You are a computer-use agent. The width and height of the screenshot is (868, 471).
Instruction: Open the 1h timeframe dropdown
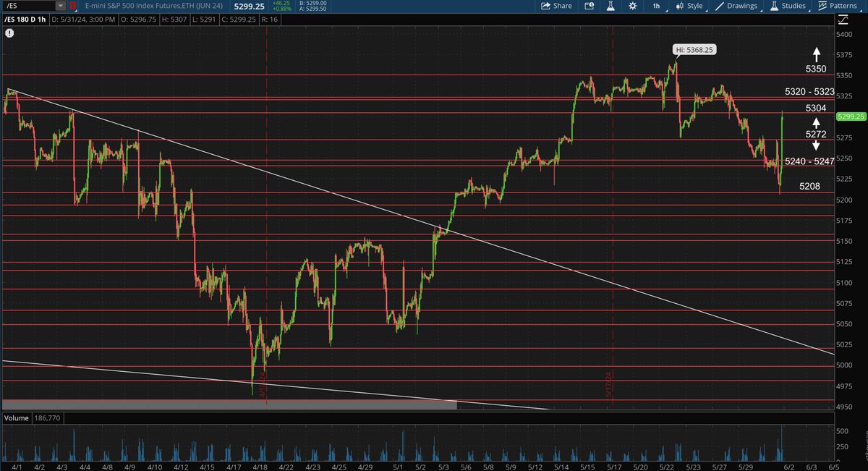coord(658,6)
